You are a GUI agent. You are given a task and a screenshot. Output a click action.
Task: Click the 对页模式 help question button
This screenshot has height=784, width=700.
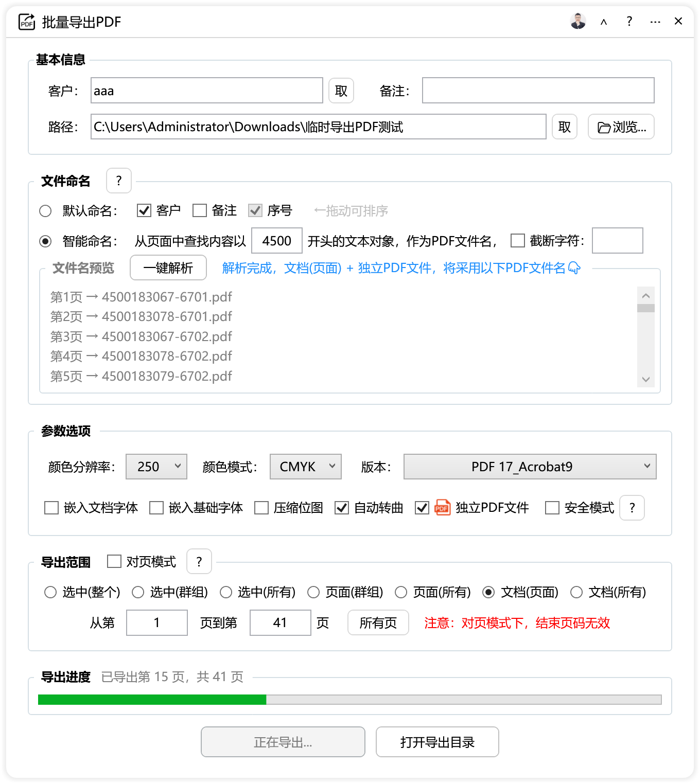(x=199, y=561)
